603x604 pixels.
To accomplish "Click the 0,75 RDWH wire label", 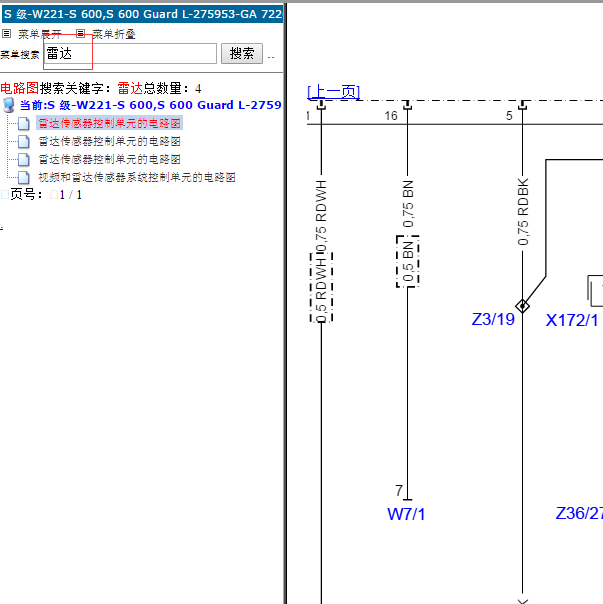I will (321, 216).
